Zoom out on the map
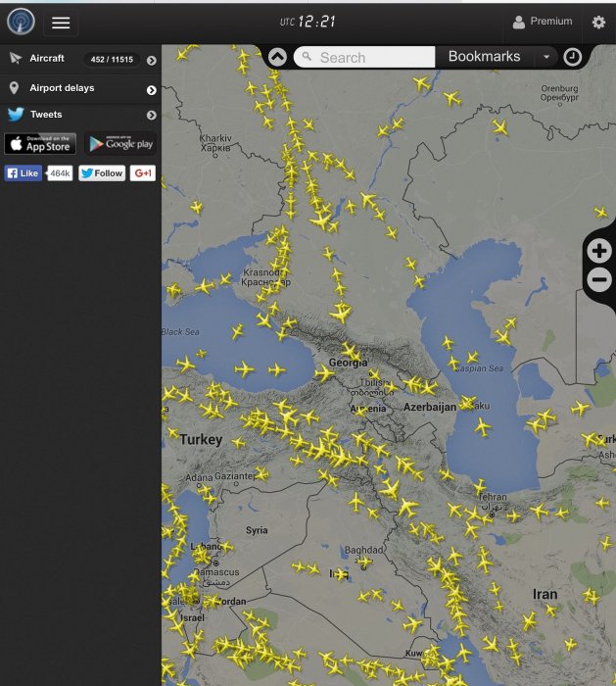 coord(599,280)
